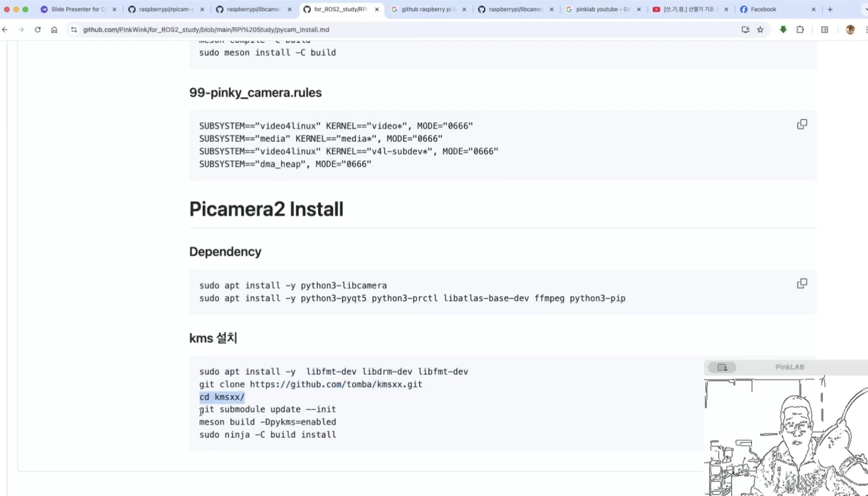Open the browser home page
This screenshot has width=868, height=496.
(54, 30)
